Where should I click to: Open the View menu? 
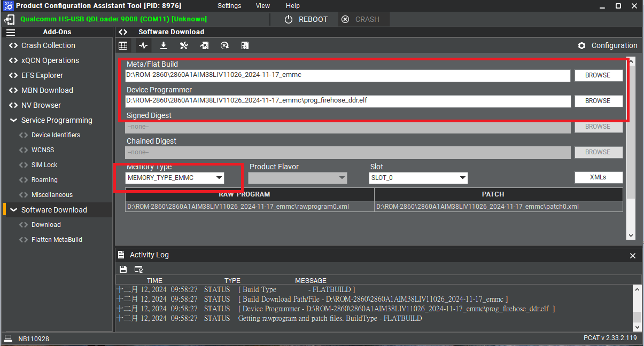[263, 6]
